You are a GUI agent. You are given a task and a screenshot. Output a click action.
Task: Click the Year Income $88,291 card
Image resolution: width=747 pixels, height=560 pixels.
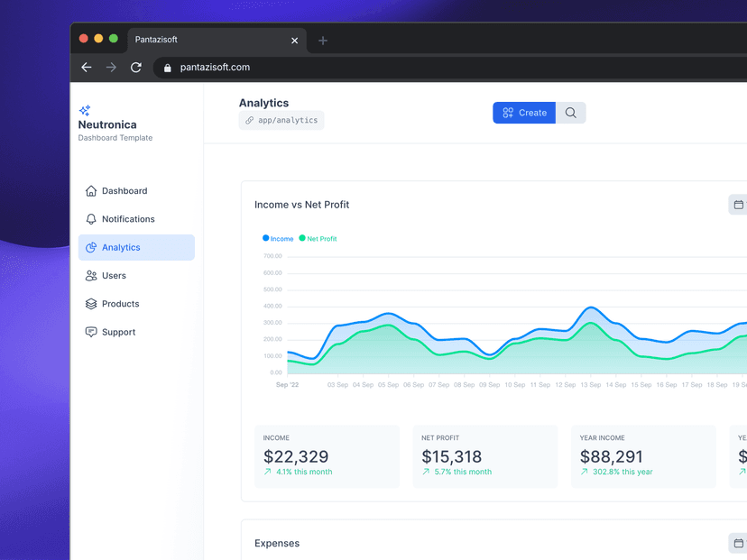click(643, 456)
